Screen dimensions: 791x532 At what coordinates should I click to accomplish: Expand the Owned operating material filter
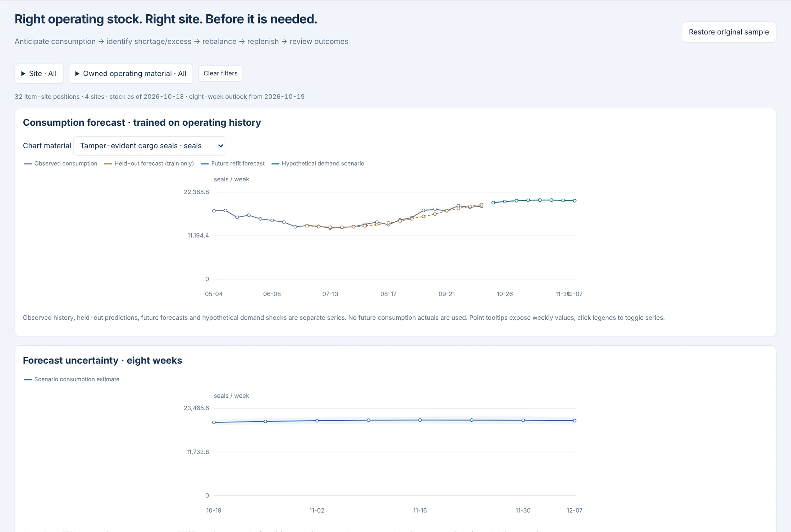pos(131,74)
